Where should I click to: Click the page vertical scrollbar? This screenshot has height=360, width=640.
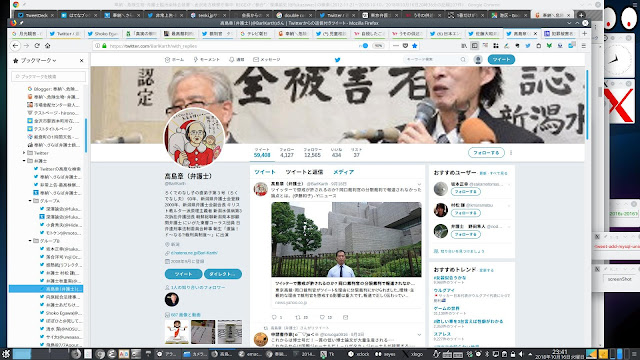(587, 105)
